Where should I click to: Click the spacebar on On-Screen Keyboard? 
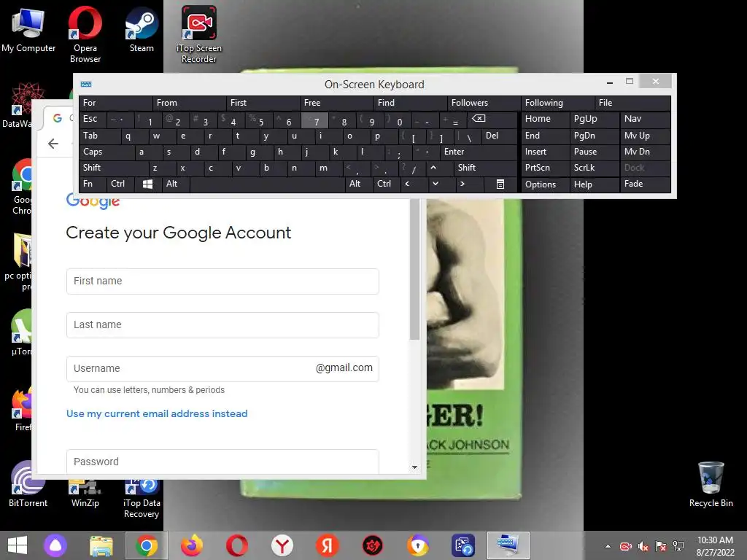(x=268, y=184)
